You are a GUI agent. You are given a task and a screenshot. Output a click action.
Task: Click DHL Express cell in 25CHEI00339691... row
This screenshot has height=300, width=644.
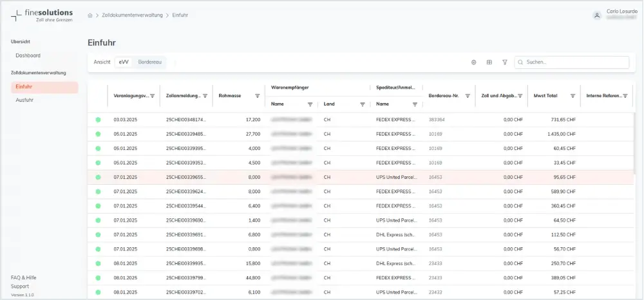point(396,235)
